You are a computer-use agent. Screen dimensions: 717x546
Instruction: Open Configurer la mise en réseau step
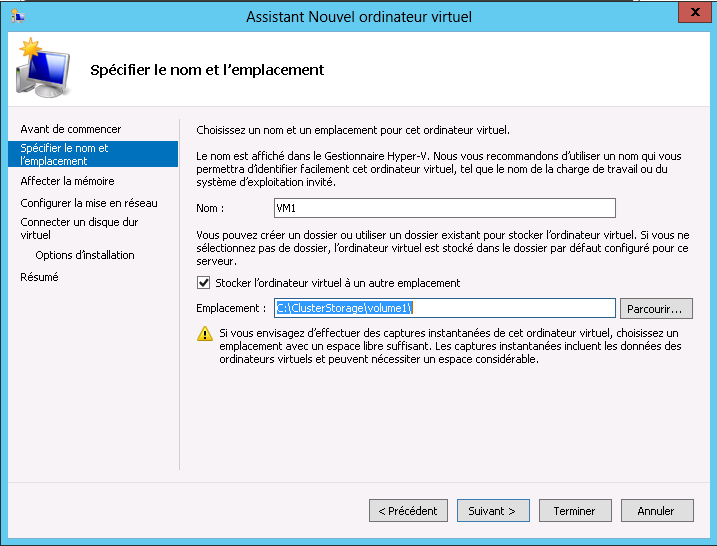89,203
